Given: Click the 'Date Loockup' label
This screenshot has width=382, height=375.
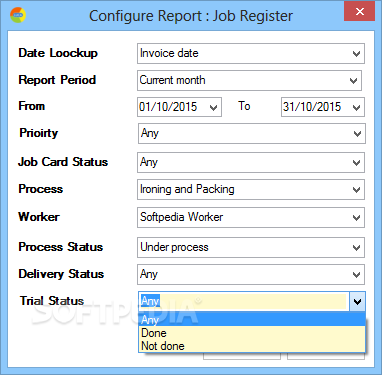Looking at the screenshot, I should (58, 53).
